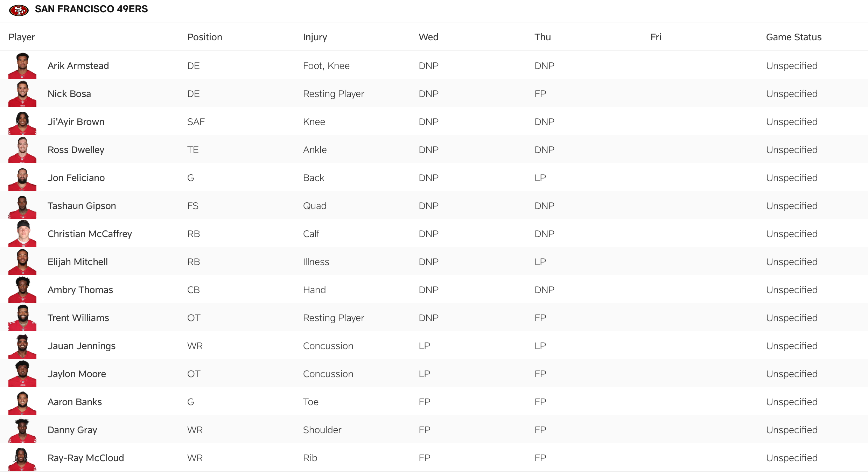Click the Aaron Banks name link
This screenshot has height=472, width=868.
[x=75, y=402]
